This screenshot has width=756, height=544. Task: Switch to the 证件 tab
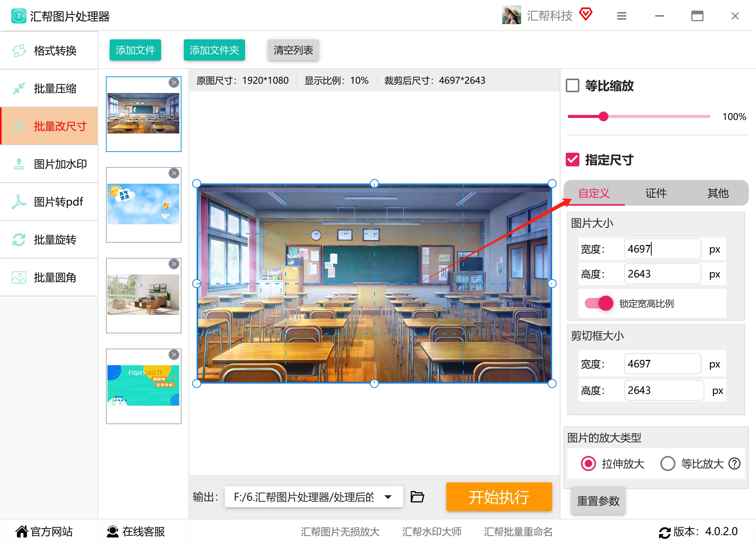[656, 193]
